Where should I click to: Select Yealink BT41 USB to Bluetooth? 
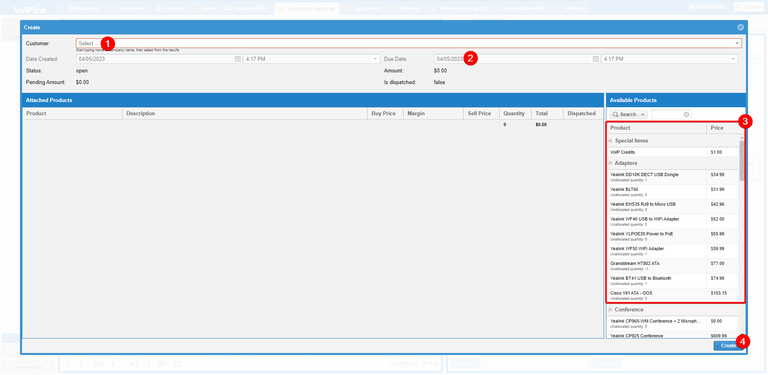click(x=673, y=281)
